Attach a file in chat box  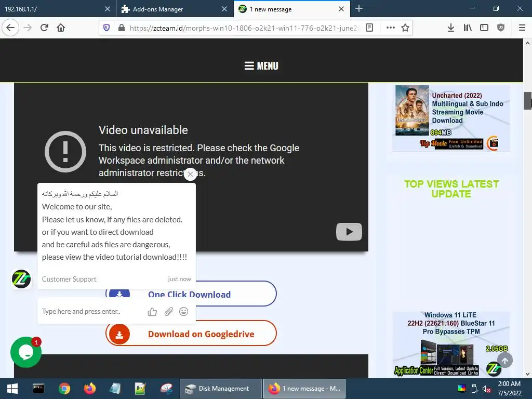169,312
